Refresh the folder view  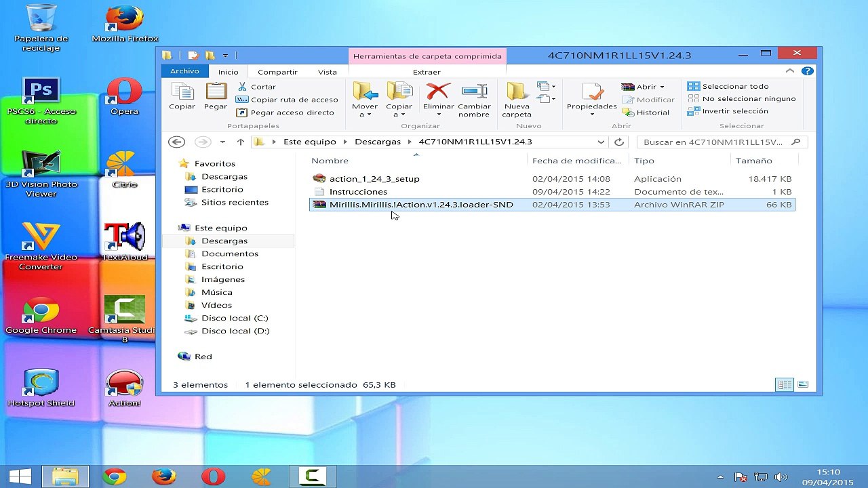pyautogui.click(x=619, y=142)
